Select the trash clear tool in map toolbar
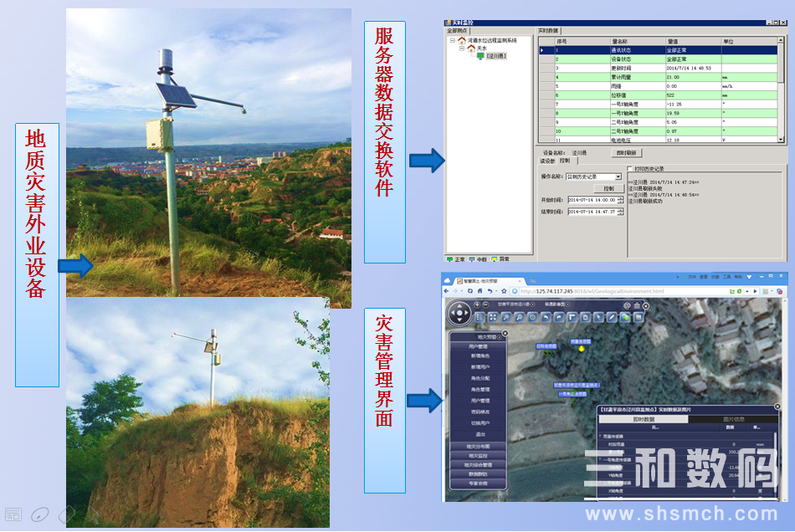This screenshot has width=795, height=532. [x=585, y=317]
